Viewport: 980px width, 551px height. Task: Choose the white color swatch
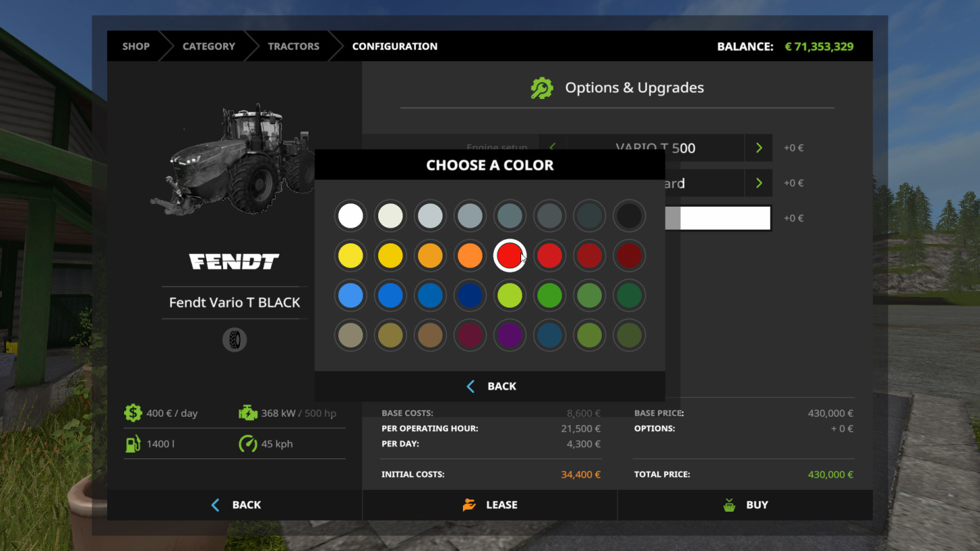point(350,216)
